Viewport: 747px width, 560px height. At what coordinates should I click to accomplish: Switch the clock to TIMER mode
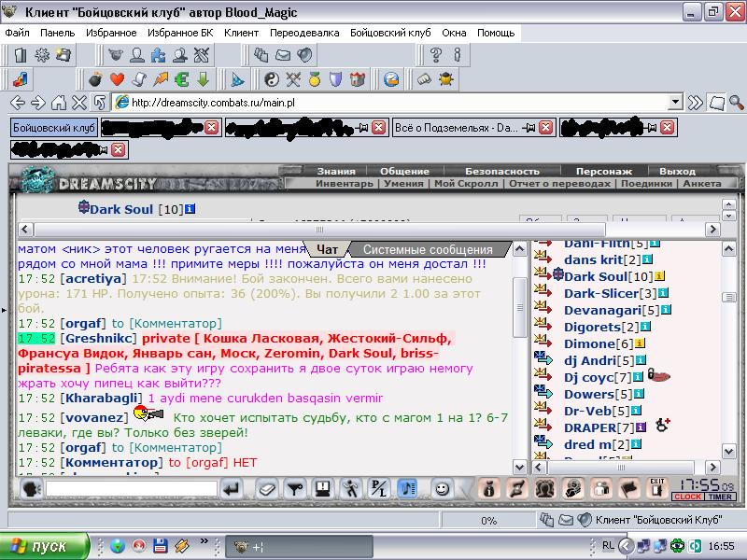pos(719,497)
